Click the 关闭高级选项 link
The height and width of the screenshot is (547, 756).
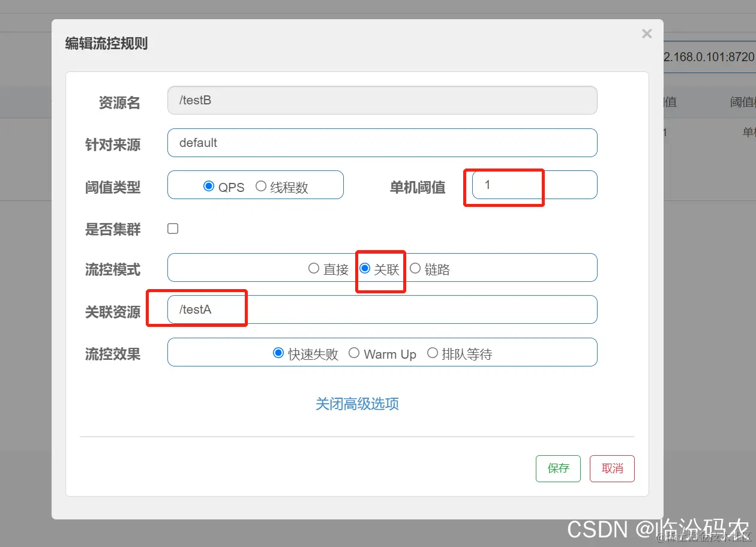357,404
